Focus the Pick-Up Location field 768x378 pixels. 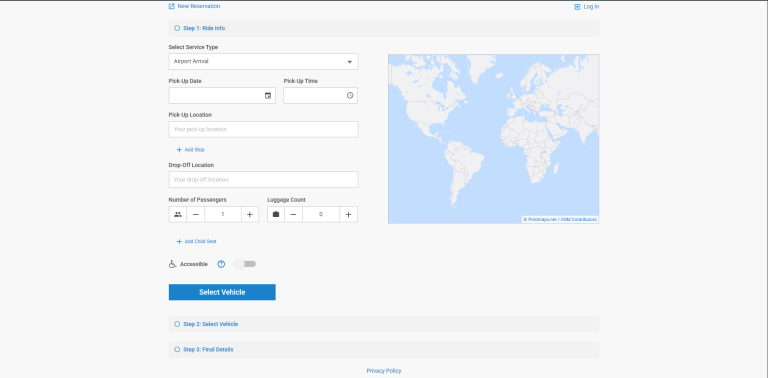264,129
